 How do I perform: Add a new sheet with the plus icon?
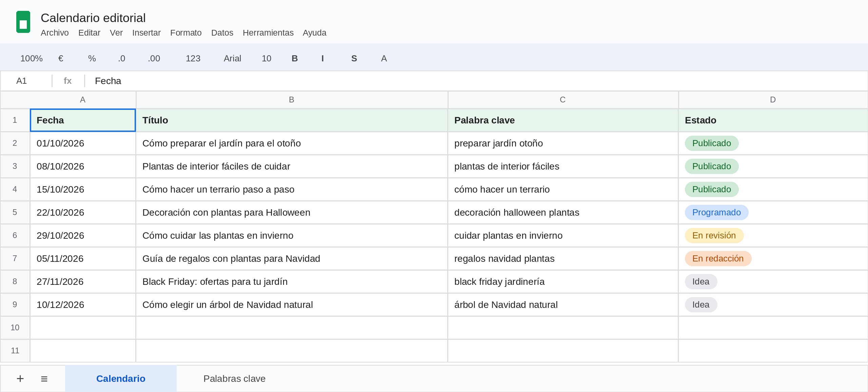[x=20, y=378]
